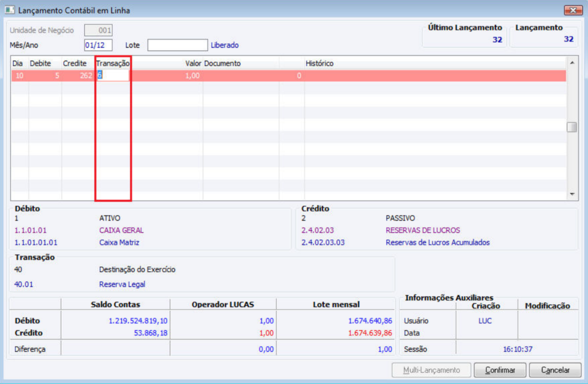The height and width of the screenshot is (384, 588).
Task: Click the Reserva Legal transaction name
Action: coord(122,284)
